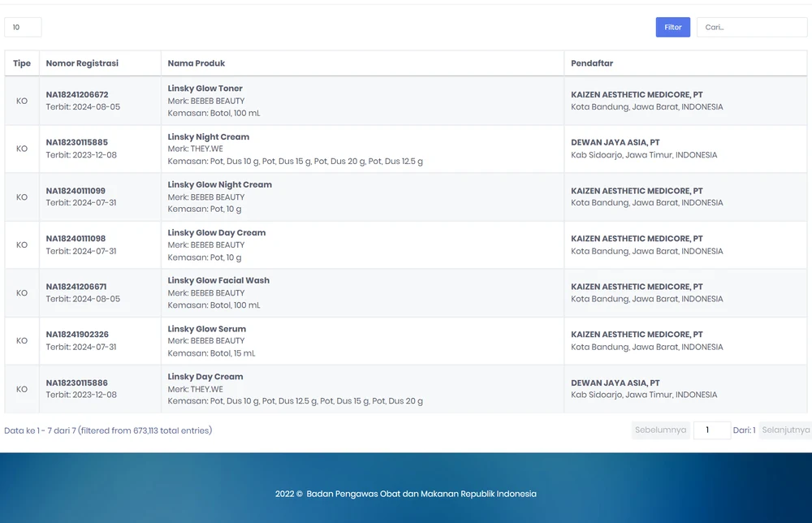
Task: Click Merk: THEY.WE under Linsky Night Cream
Action: (195, 149)
